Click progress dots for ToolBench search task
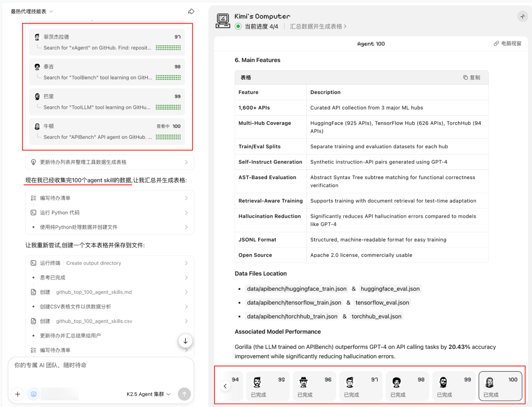The image size is (532, 407). click(168, 78)
